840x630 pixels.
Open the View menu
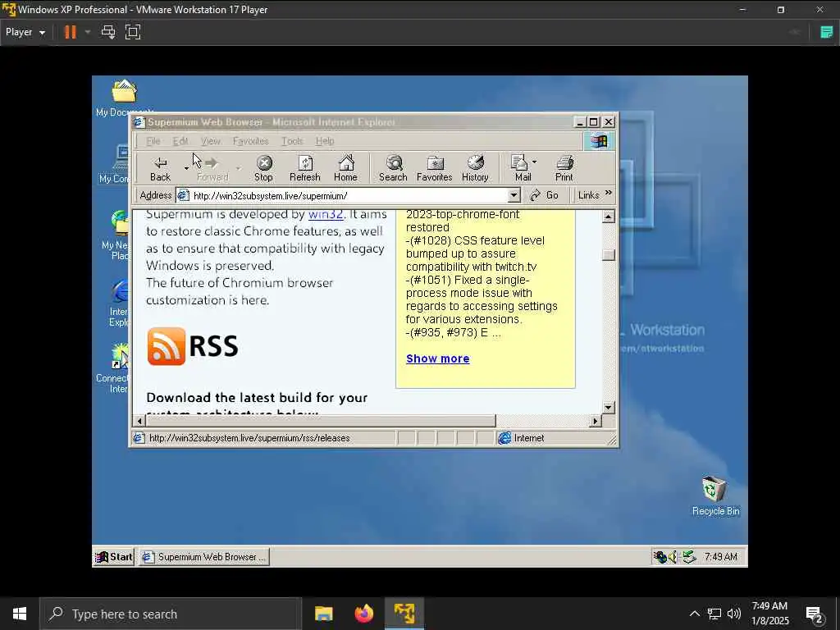(211, 141)
